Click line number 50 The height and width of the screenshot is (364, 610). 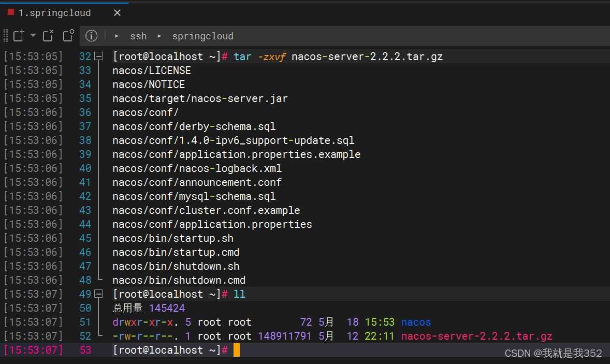tap(85, 309)
